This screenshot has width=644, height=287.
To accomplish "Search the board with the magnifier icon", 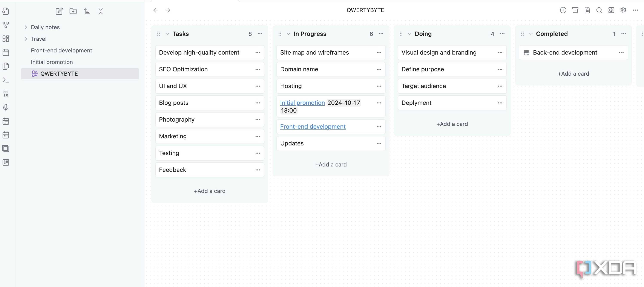I will click(599, 10).
